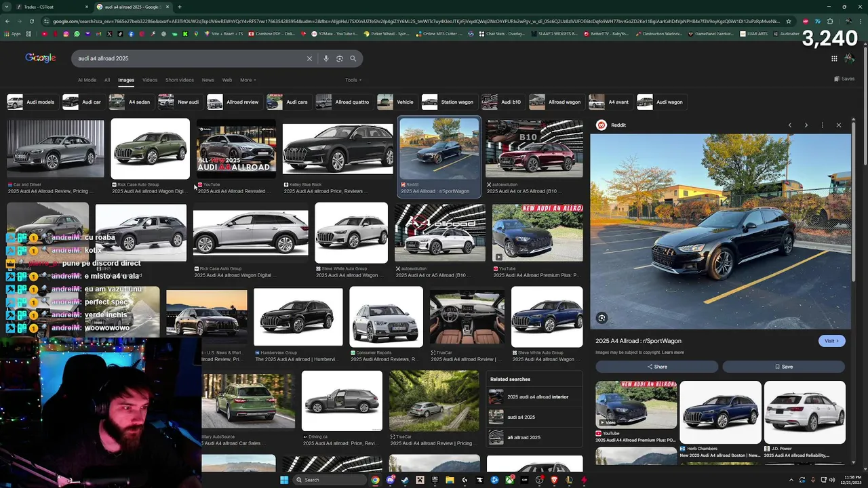
Task: Expand the More search categories dropdown
Action: click(x=248, y=80)
